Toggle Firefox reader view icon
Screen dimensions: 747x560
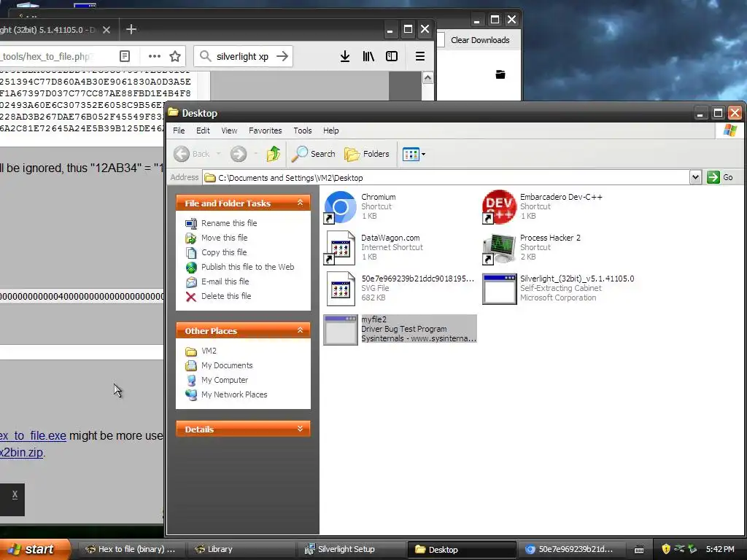click(x=124, y=56)
